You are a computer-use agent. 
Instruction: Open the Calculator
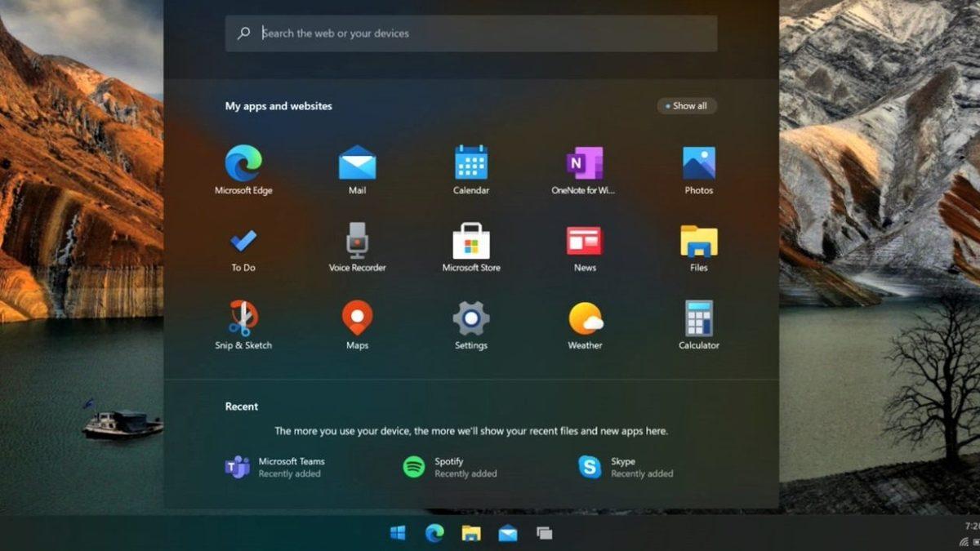point(698,318)
